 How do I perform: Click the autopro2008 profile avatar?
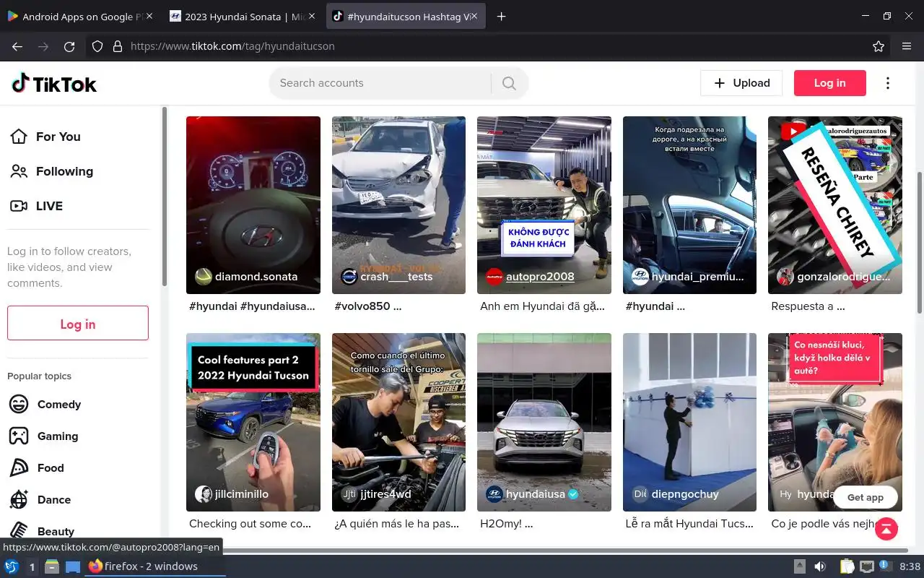(494, 277)
